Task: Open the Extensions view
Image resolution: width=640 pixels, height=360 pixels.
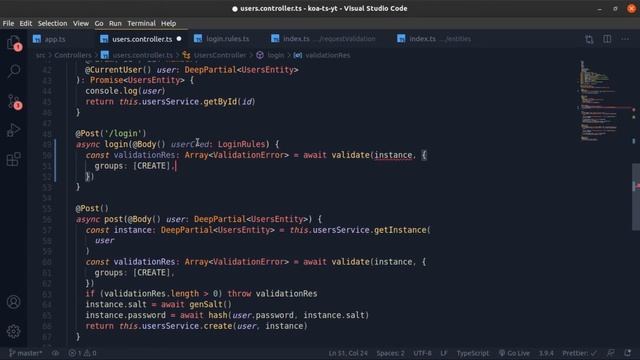Action: coord(13,159)
